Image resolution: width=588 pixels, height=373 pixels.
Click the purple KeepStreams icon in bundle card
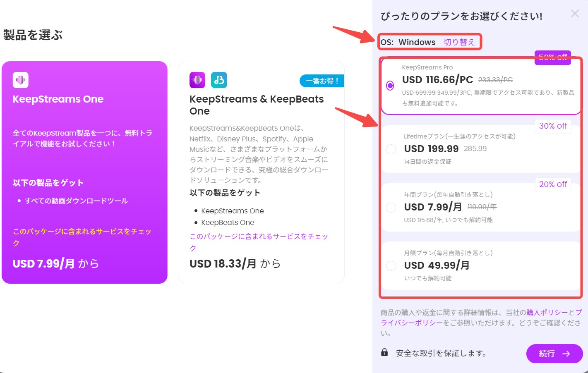pos(197,80)
